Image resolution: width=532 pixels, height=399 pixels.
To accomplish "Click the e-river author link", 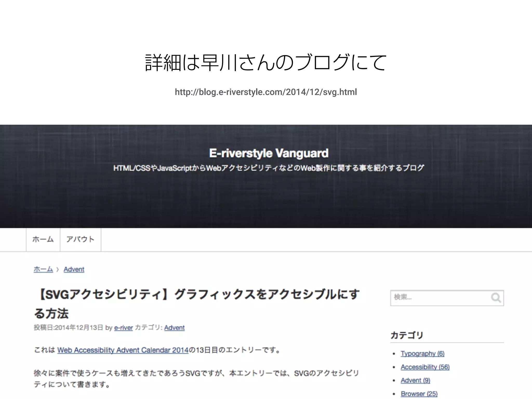I will pos(123,328).
